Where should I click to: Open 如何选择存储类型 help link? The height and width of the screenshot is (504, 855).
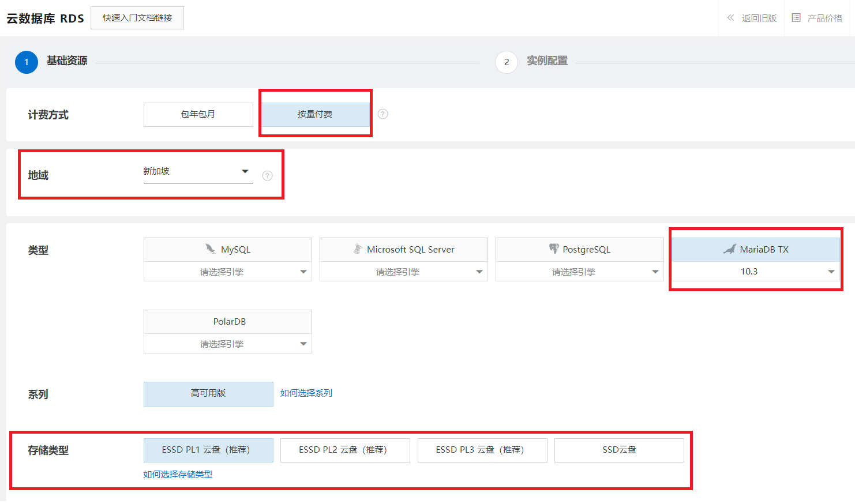coord(178,475)
